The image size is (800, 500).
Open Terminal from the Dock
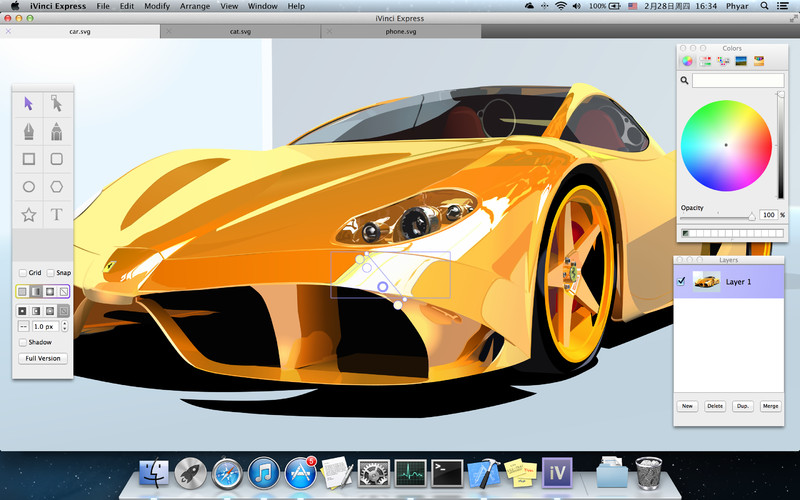pyautogui.click(x=447, y=473)
